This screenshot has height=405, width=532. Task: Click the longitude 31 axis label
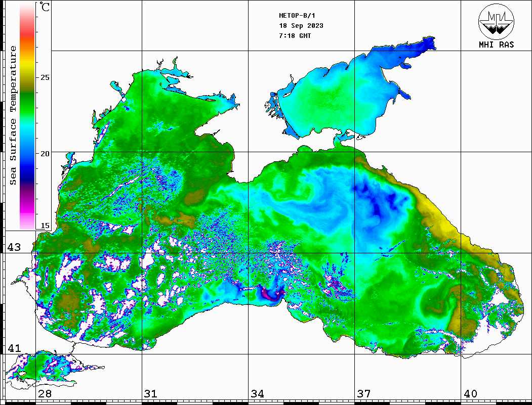point(150,394)
